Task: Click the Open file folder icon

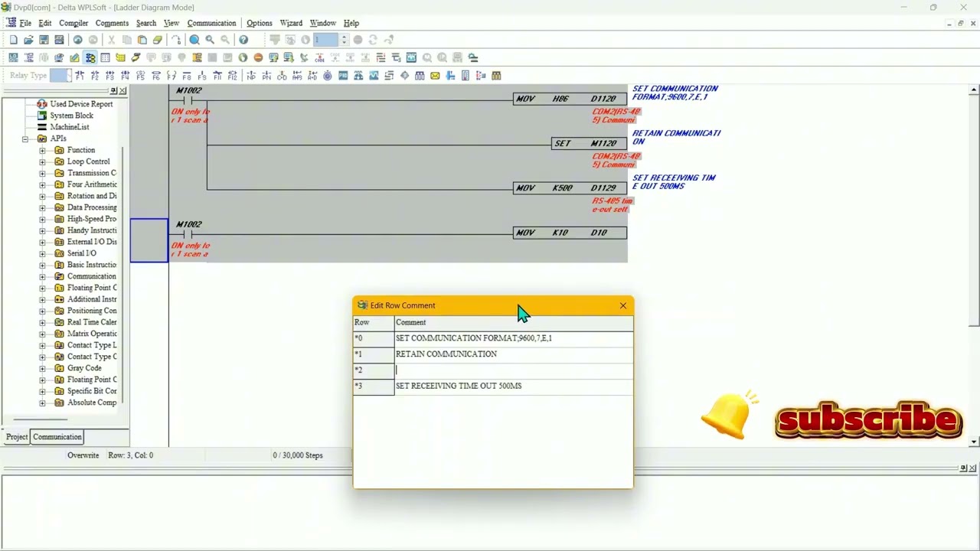Action: click(28, 40)
